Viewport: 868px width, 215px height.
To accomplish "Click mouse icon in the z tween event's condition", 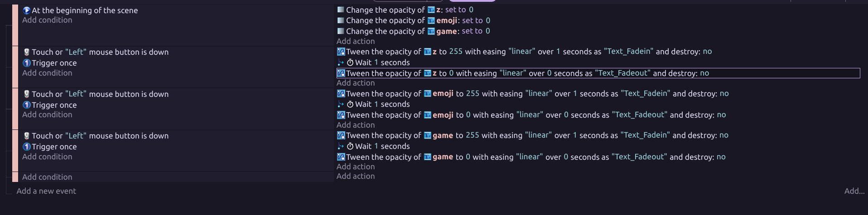I will (26, 52).
